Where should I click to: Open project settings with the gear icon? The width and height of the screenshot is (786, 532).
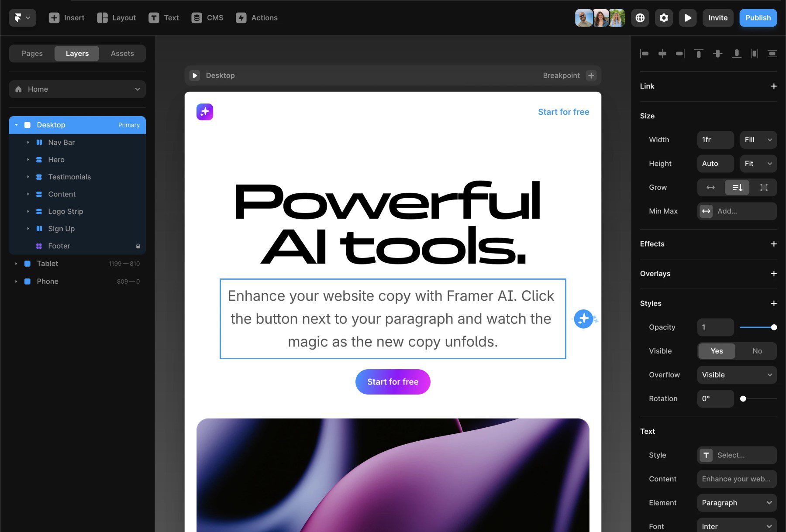[663, 18]
